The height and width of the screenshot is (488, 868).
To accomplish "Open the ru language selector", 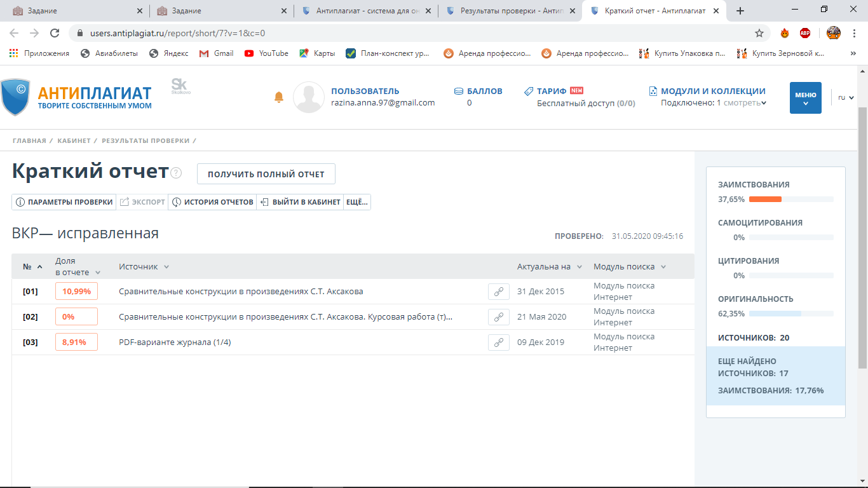I will coord(845,98).
